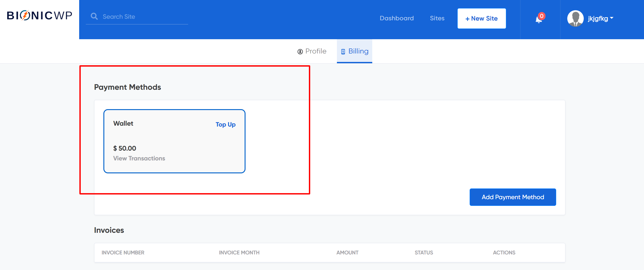Click the Invoice Number column header
Viewport: 644px width, 270px height.
click(123, 252)
